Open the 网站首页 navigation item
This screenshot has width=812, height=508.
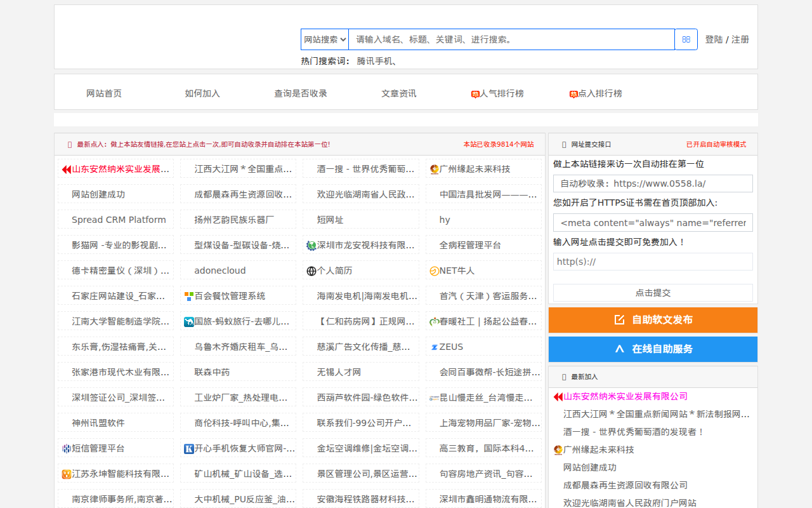pos(104,93)
